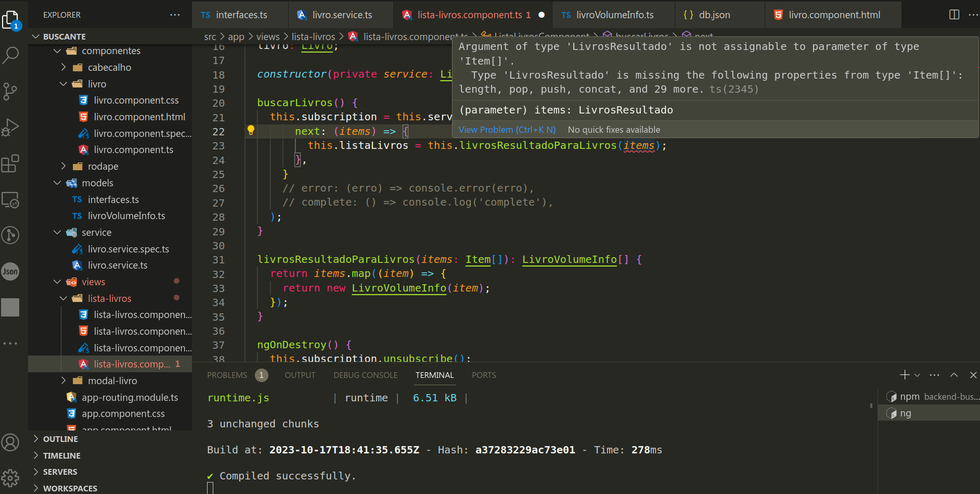Click the terminal input cursor area
Screen dimensions: 980x494
coord(210,488)
